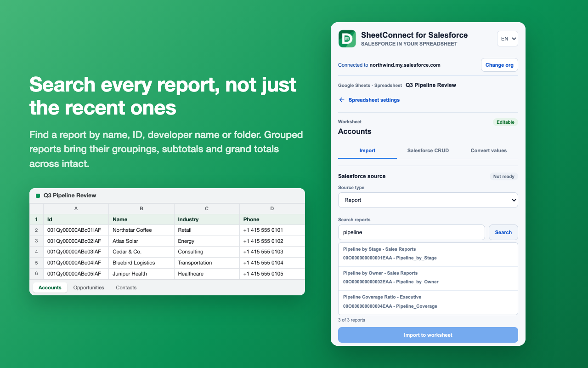
Task: Select the Accounts sheet tab
Action: [50, 287]
